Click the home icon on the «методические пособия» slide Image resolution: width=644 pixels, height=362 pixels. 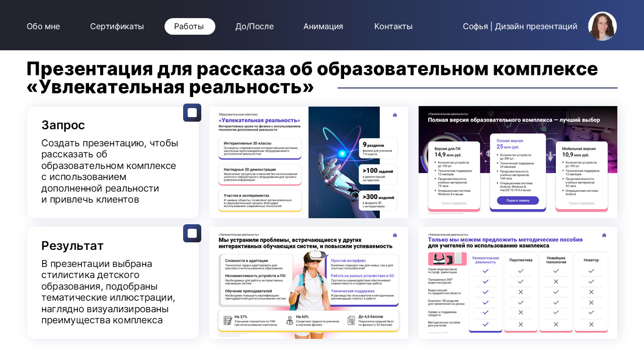click(604, 235)
